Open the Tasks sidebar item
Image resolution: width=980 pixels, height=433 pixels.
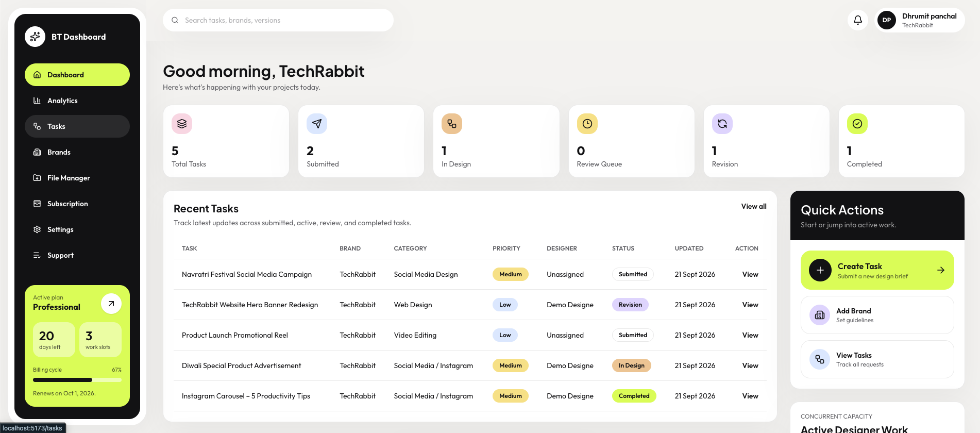pos(77,126)
